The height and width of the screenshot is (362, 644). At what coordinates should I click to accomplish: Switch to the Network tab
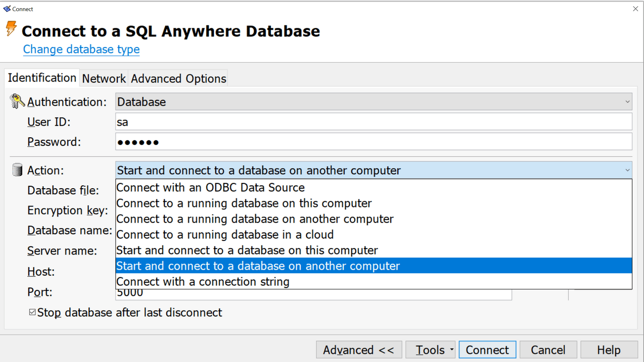[x=104, y=78]
